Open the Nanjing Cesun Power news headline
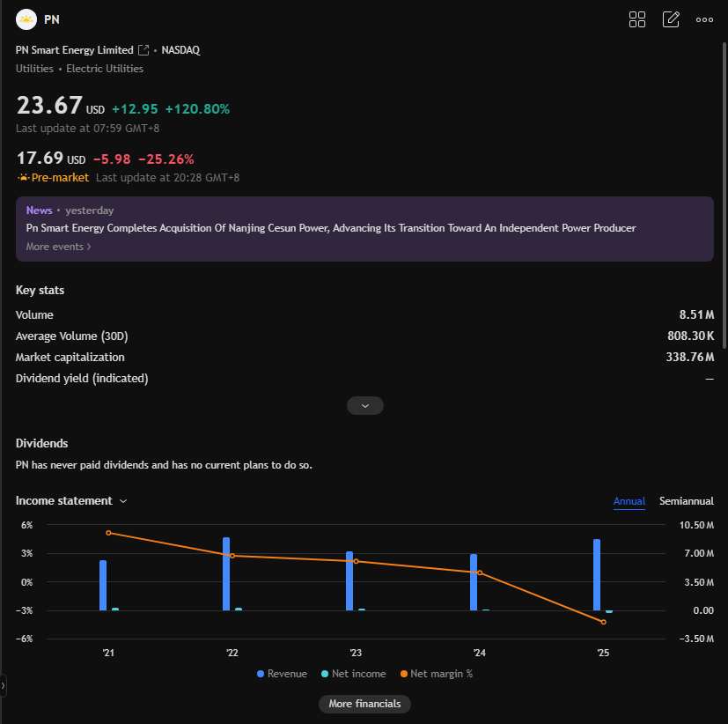Image resolution: width=728 pixels, height=724 pixels. (331, 228)
